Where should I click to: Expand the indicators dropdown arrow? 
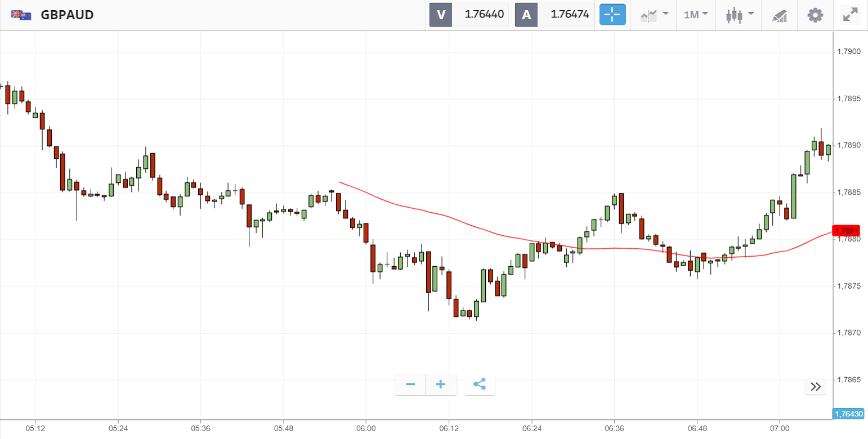point(665,14)
